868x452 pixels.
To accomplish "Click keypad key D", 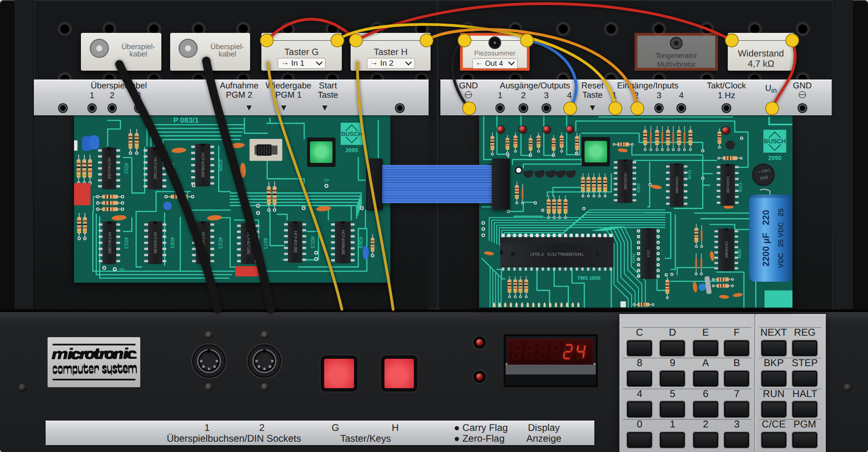I will coord(672,348).
